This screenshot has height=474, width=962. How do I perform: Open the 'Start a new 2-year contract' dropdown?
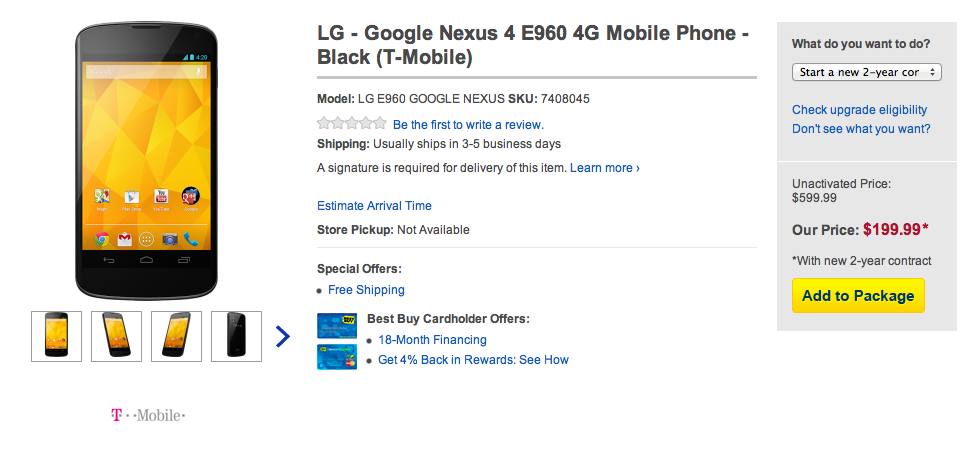866,72
